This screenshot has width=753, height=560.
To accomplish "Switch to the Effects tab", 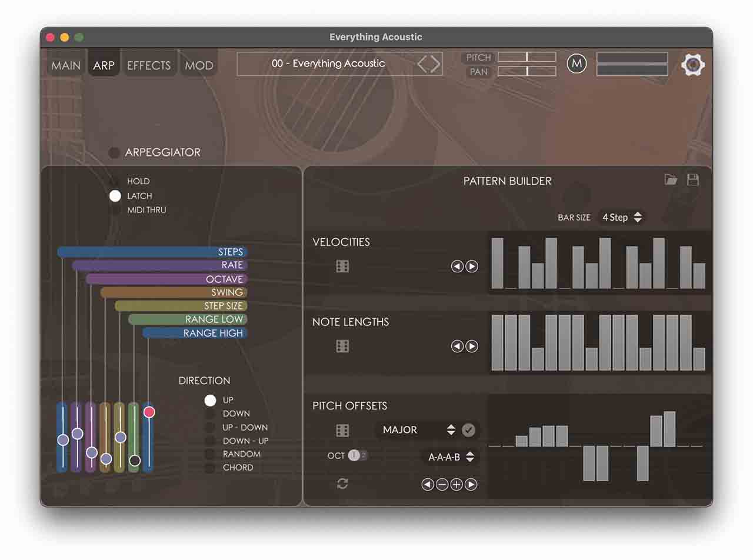I will [x=149, y=65].
